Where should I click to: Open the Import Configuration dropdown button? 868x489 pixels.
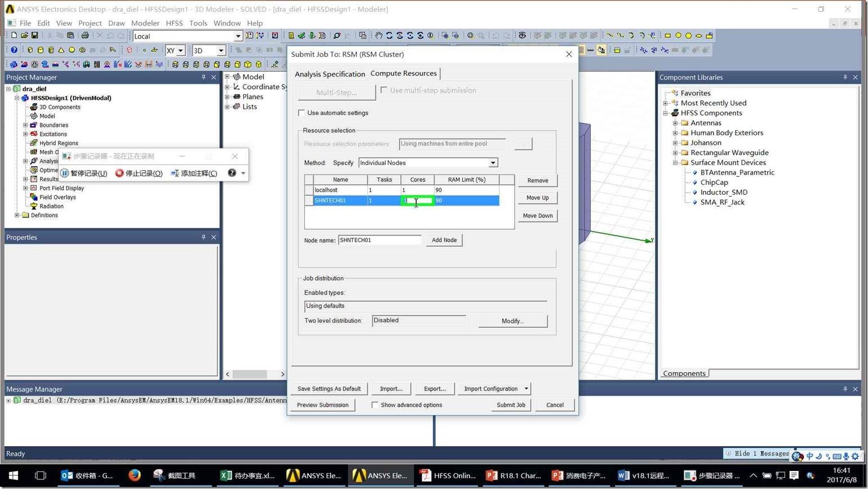pyautogui.click(x=494, y=389)
